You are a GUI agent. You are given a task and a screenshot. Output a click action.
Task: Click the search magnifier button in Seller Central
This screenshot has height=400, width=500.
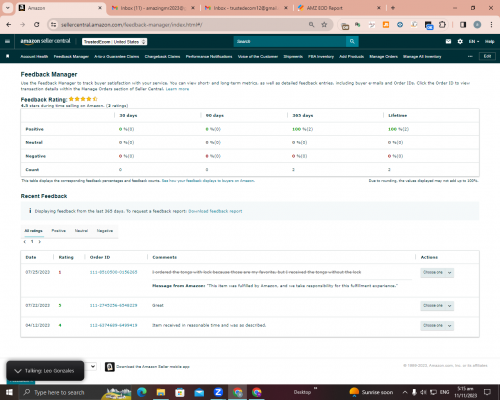pos(352,41)
